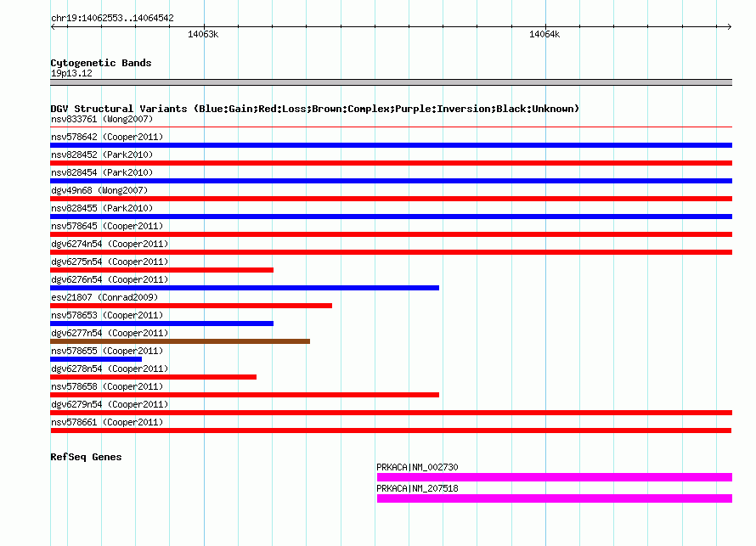The height and width of the screenshot is (546, 756).
Task: Click the red bar under dgv6274n54
Action: pos(391,252)
